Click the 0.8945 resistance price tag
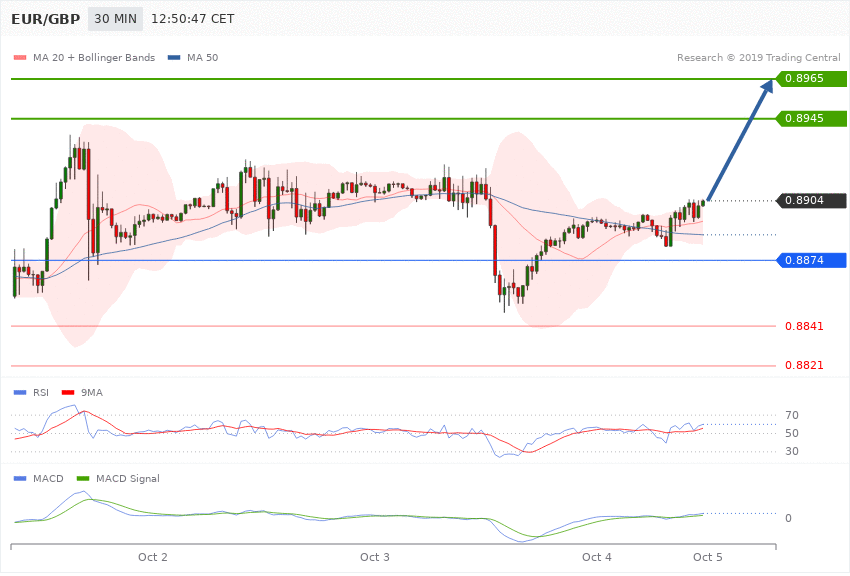This screenshot has height=576, width=850. 812,118
